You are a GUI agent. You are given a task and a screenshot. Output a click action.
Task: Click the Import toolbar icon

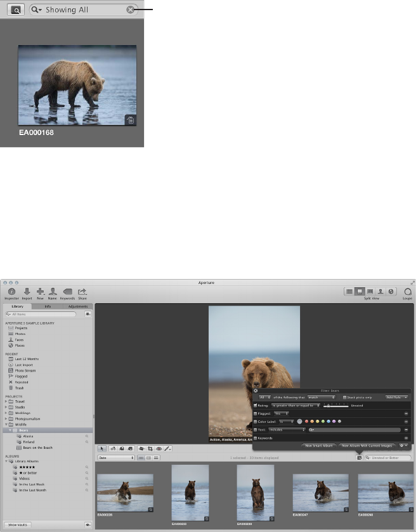click(x=27, y=294)
